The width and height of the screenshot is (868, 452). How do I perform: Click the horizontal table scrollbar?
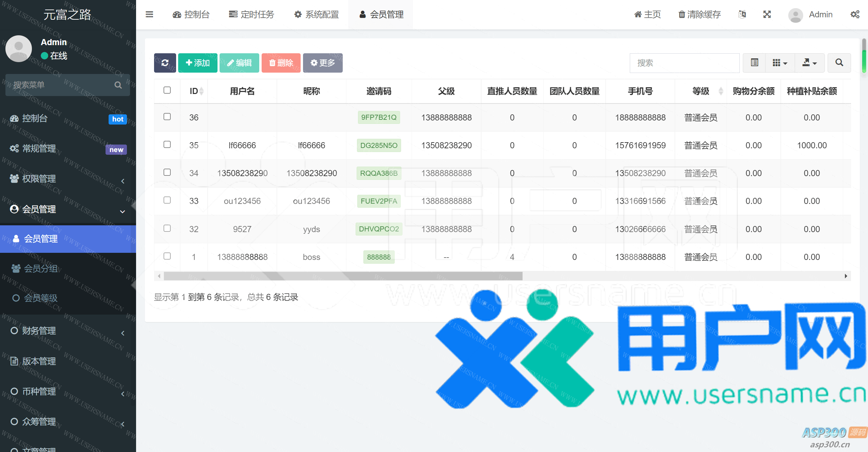pyautogui.click(x=343, y=276)
